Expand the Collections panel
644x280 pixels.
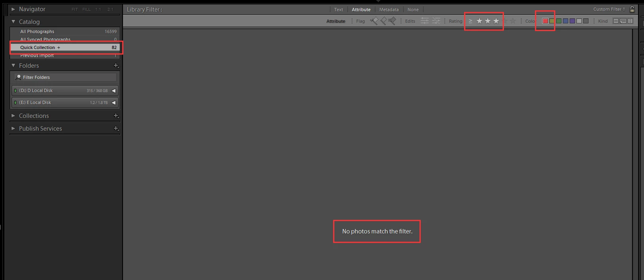tap(13, 116)
